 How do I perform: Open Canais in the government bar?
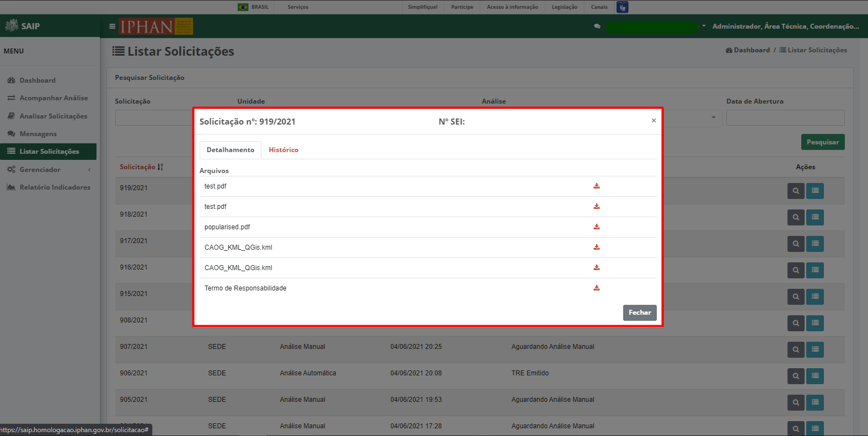point(599,7)
